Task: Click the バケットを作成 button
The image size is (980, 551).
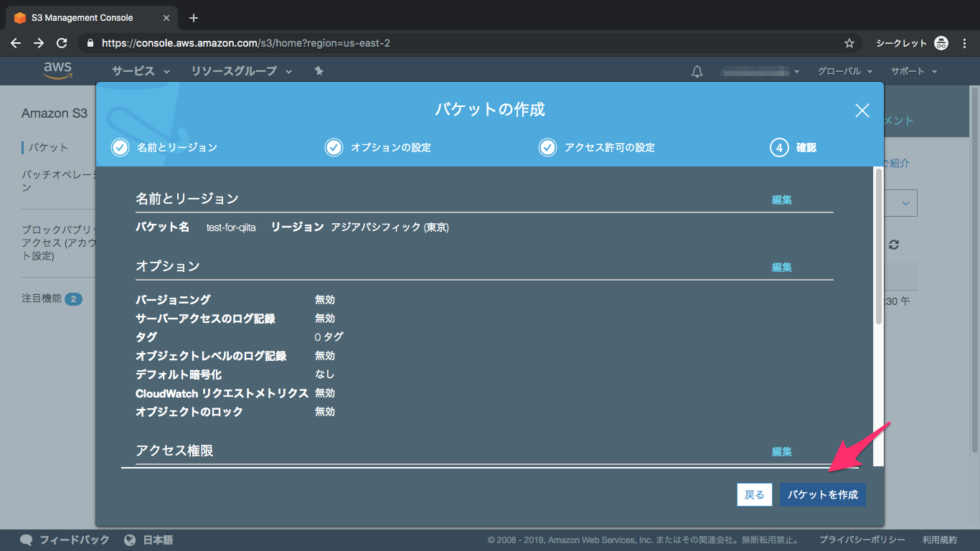Action: click(823, 494)
